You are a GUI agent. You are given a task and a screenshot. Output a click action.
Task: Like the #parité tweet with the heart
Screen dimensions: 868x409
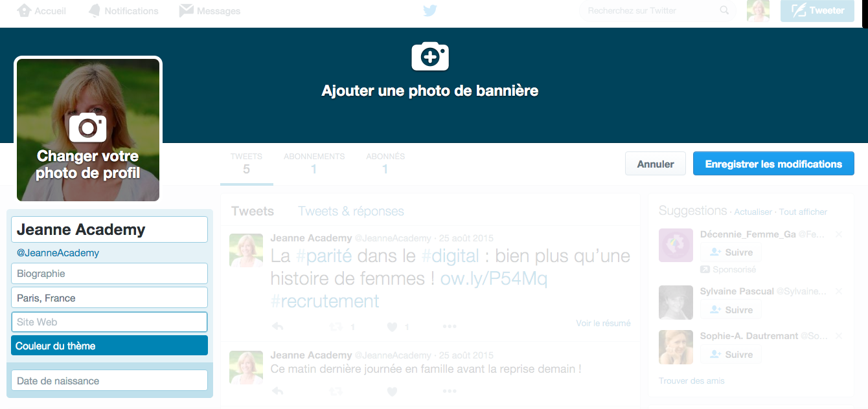pos(392,327)
